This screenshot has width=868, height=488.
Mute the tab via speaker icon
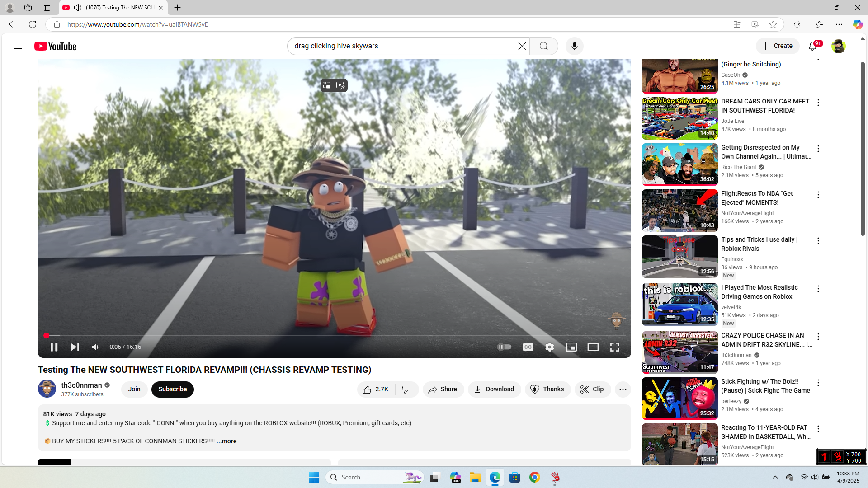coord(78,8)
